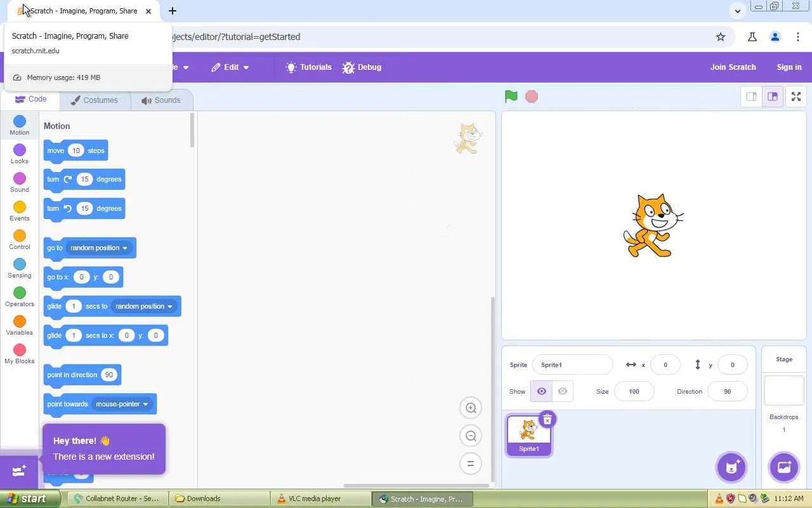Screen dimensions: 812x508
Task: Stop the project with the red stop button
Action: point(532,97)
